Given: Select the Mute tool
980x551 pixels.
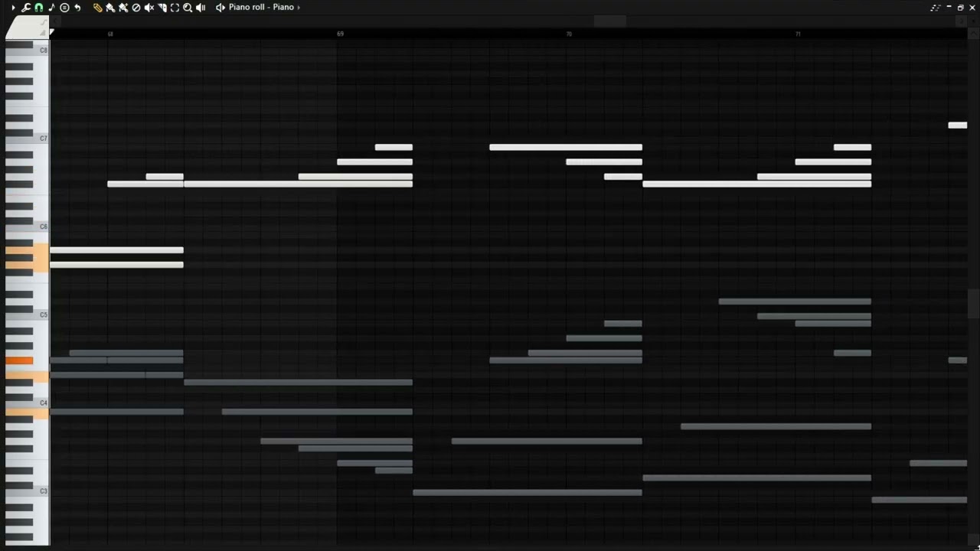Looking at the screenshot, I should point(149,8).
